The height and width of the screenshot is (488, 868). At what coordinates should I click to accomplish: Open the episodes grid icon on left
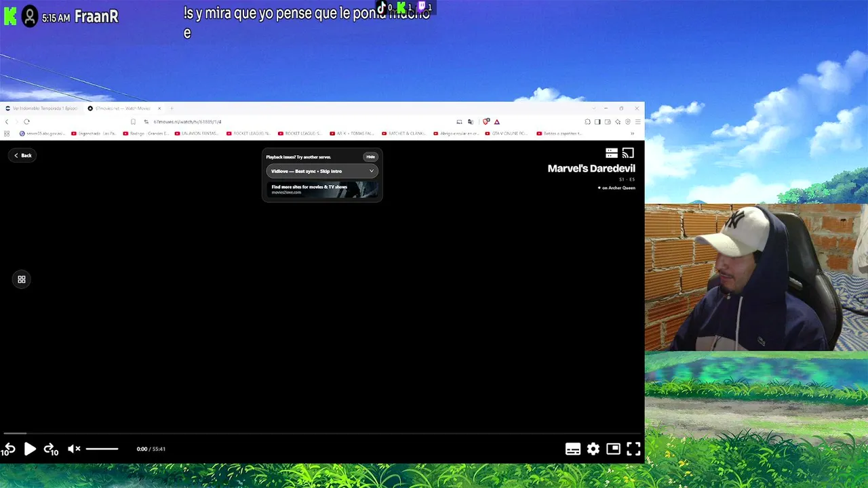coord(22,279)
